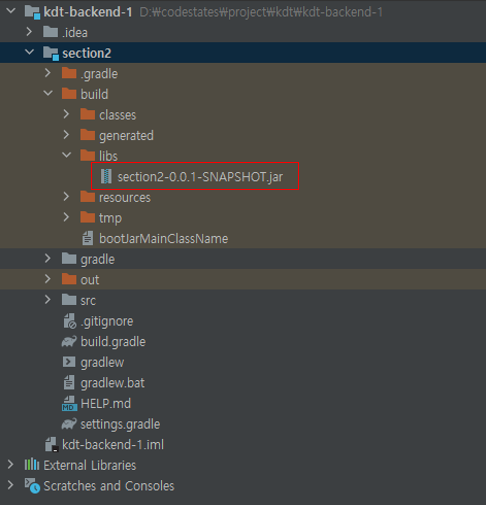Click the build.gradle elephant icon
The height and width of the screenshot is (505, 486).
[x=69, y=341]
